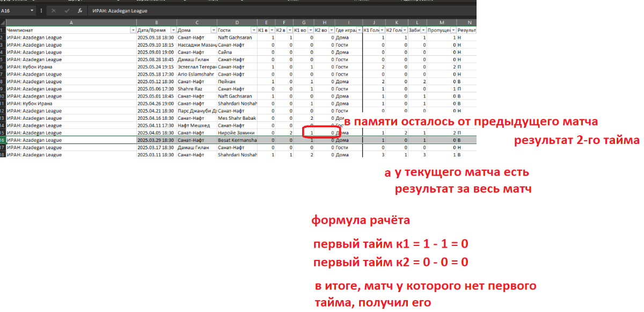Click the Cancel X icon in formula bar
The image size is (644, 312).
click(x=54, y=11)
